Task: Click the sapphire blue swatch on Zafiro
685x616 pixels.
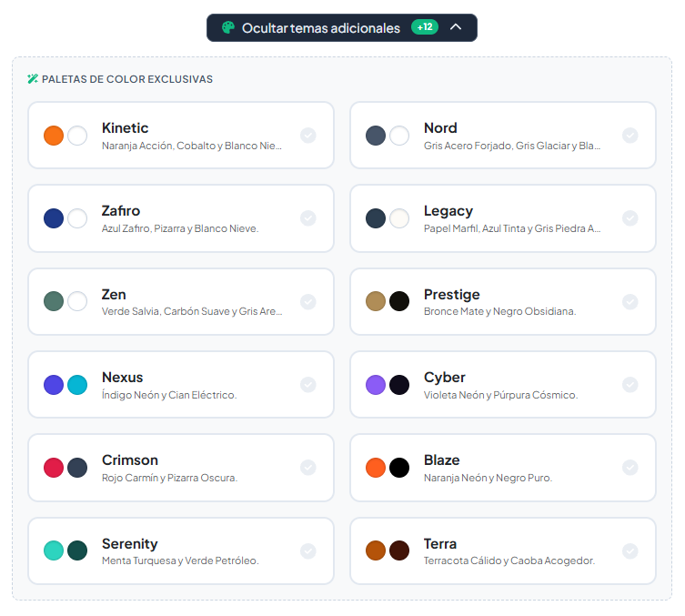Action: (54, 218)
